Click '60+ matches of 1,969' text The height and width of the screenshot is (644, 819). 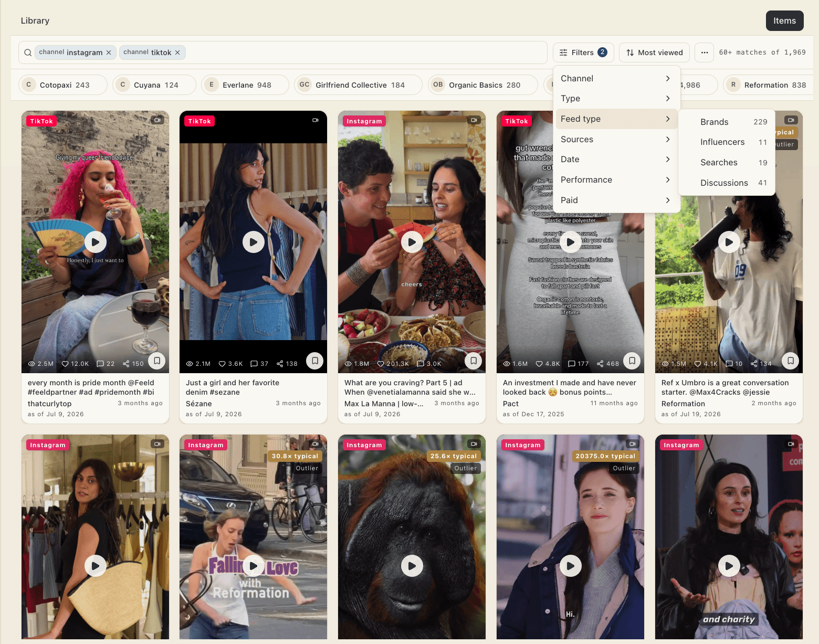pyautogui.click(x=762, y=52)
